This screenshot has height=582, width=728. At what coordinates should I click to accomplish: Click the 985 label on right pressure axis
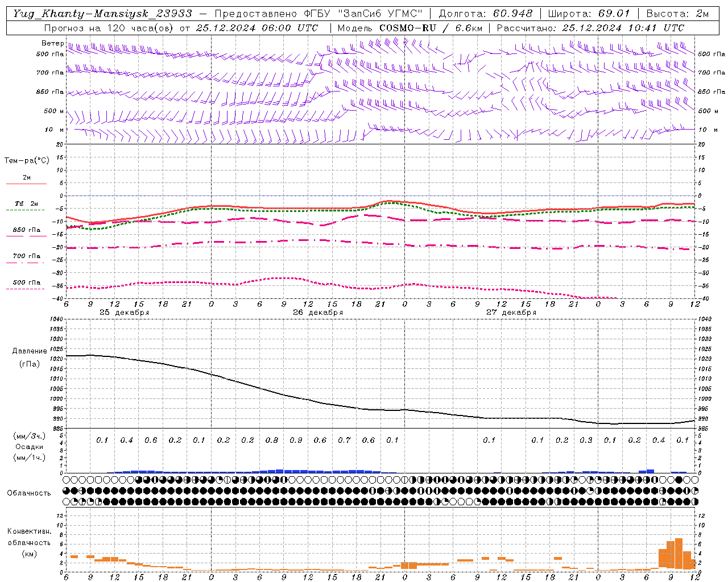[x=703, y=429]
